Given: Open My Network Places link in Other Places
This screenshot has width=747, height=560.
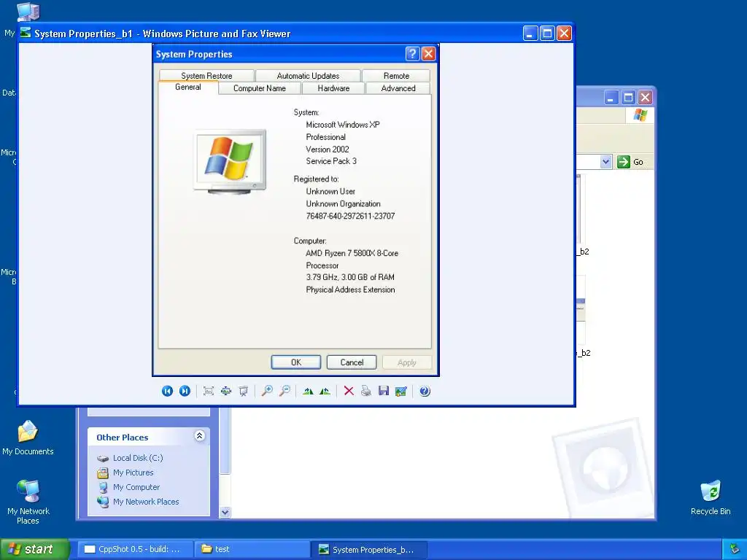Looking at the screenshot, I should pos(146,502).
